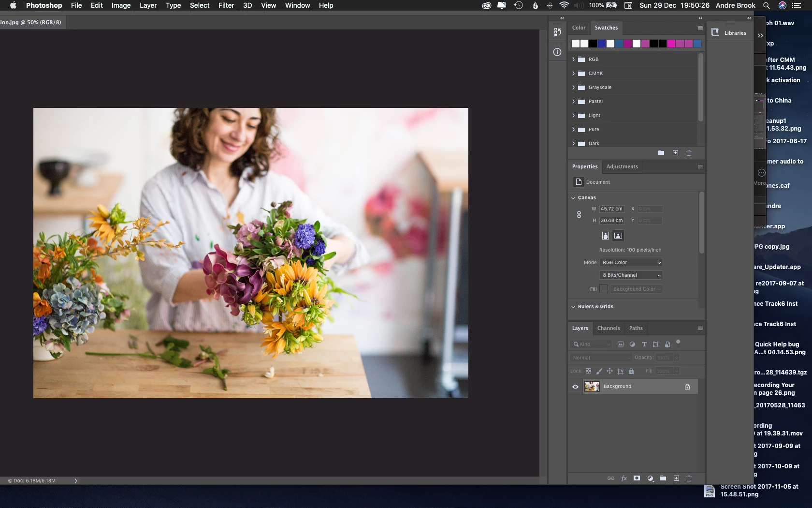
Task: Open status bar info arrow next to Doc size
Action: pyautogui.click(x=76, y=481)
